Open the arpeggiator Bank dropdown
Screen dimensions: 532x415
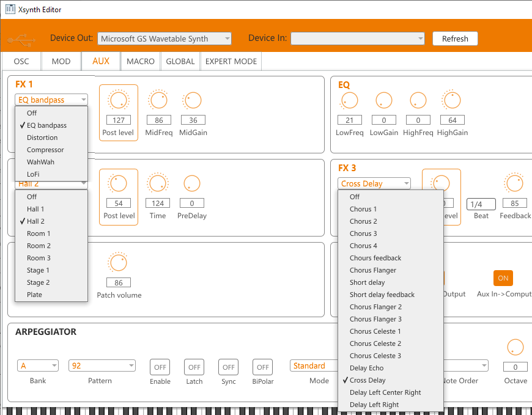click(x=38, y=365)
